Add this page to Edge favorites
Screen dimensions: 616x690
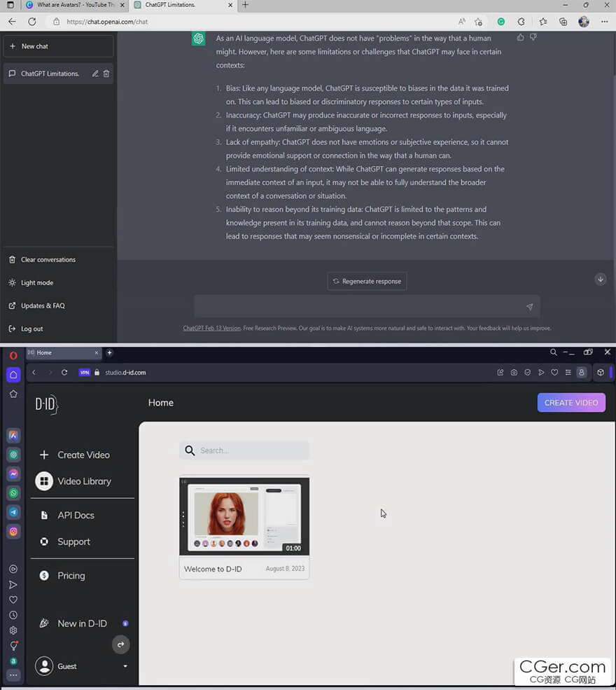tap(478, 22)
